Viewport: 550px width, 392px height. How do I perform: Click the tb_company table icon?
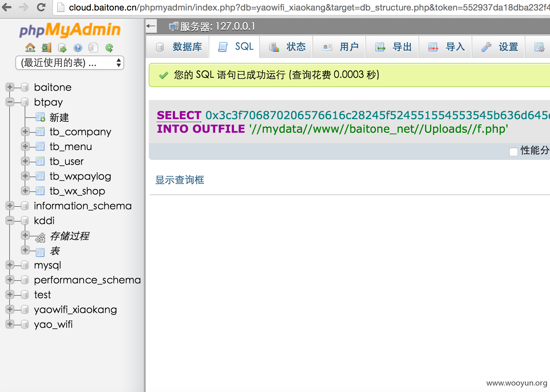coord(40,132)
